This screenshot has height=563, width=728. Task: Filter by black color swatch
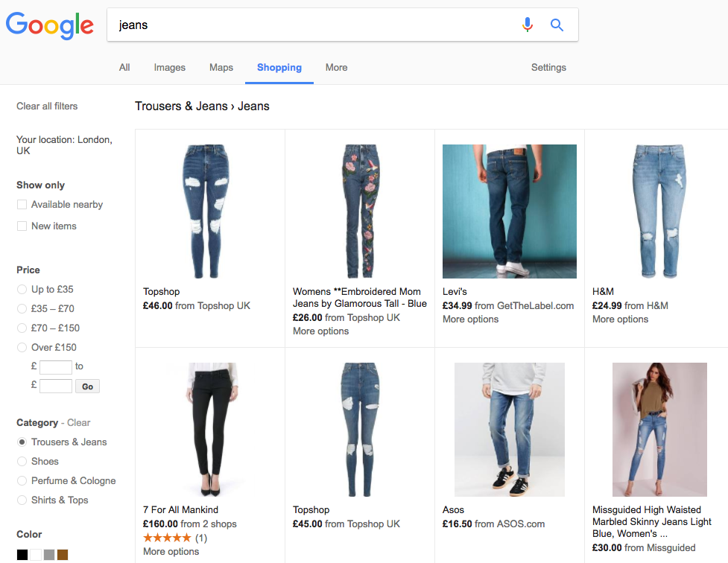22,555
